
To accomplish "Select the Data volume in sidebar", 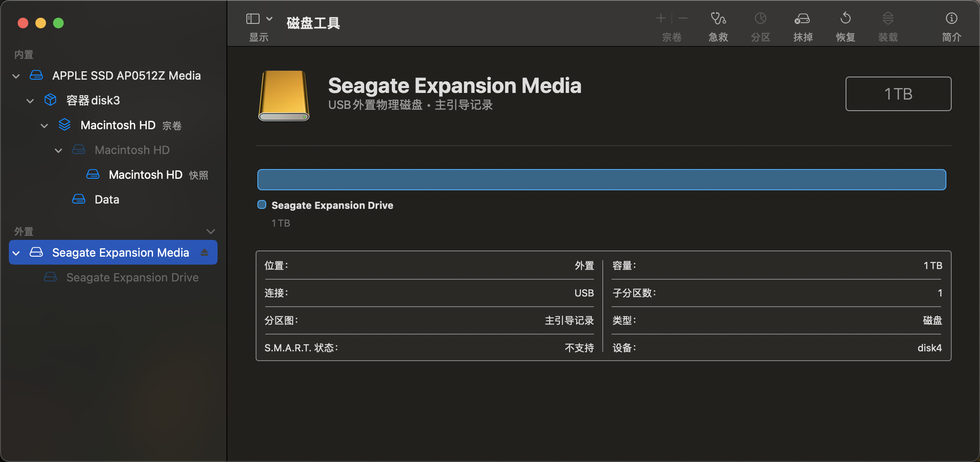I will [x=107, y=200].
